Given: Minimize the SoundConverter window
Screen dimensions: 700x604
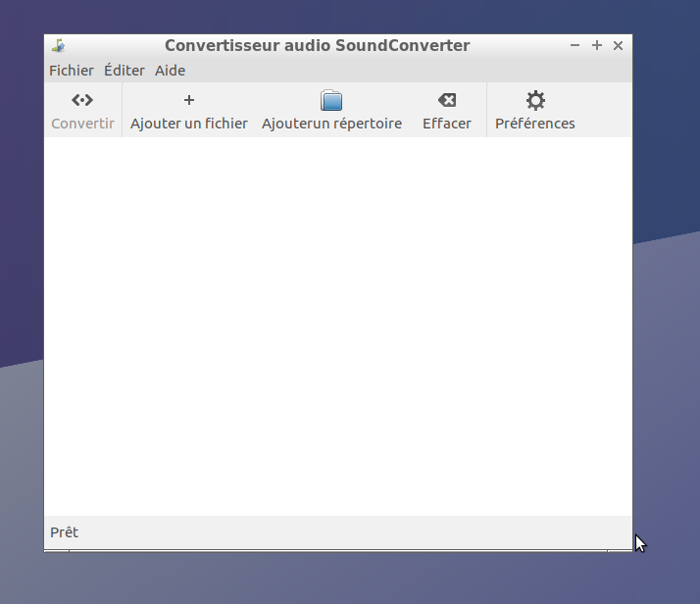Looking at the screenshot, I should point(575,45).
